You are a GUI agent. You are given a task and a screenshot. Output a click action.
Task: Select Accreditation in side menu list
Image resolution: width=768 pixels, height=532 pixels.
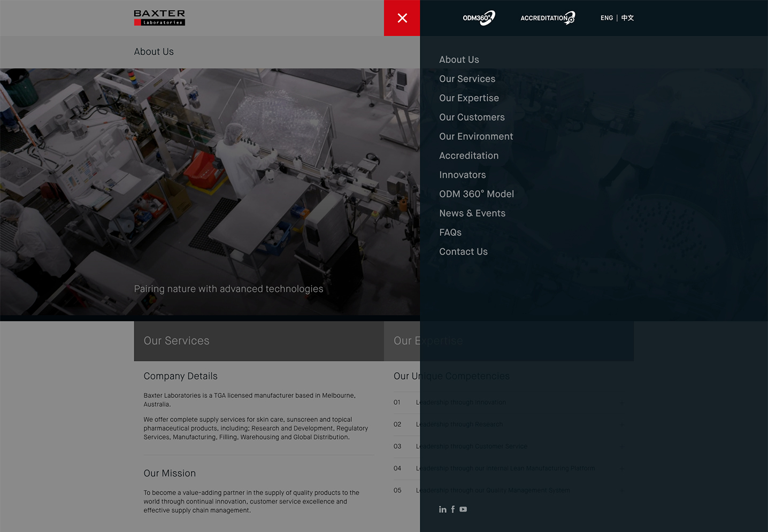click(x=469, y=156)
